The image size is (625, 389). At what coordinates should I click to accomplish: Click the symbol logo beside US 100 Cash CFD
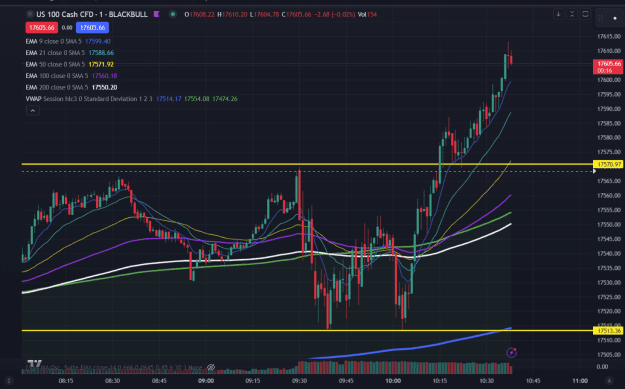(29, 14)
